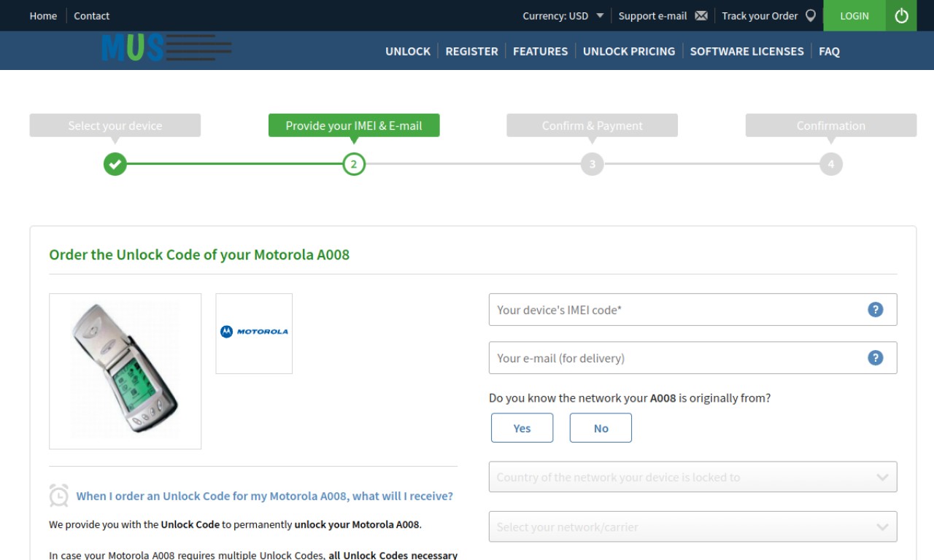Open SOFTWARE LICENSES in navigation
934x560 pixels.
coord(746,51)
